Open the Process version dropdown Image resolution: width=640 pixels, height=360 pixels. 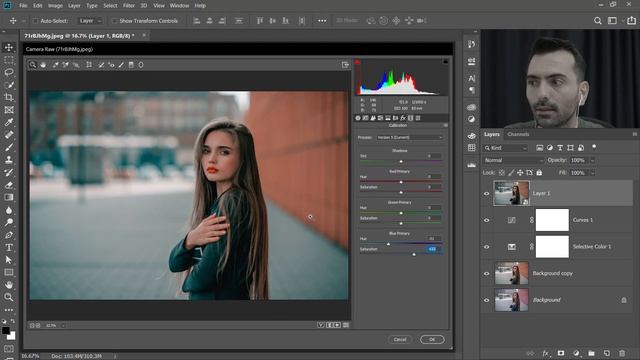tap(409, 138)
